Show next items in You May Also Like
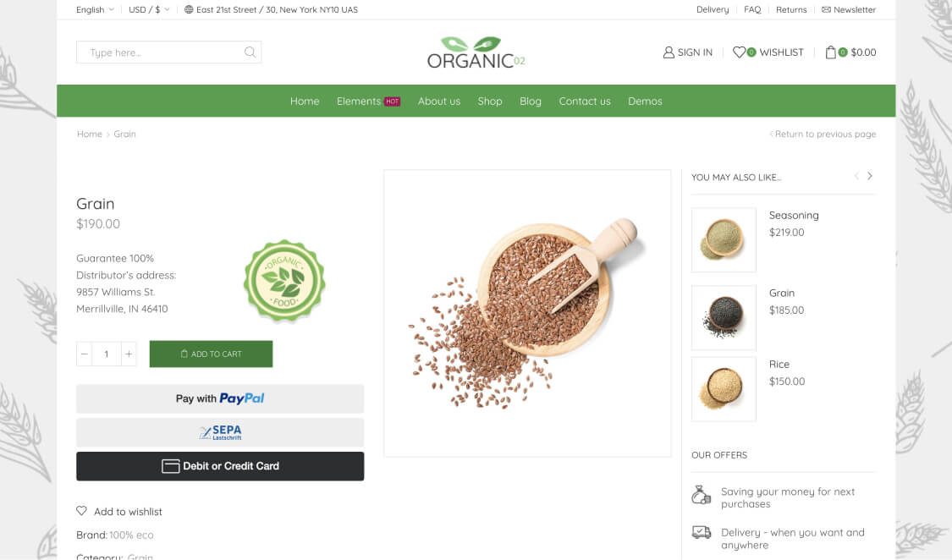 [x=869, y=176]
